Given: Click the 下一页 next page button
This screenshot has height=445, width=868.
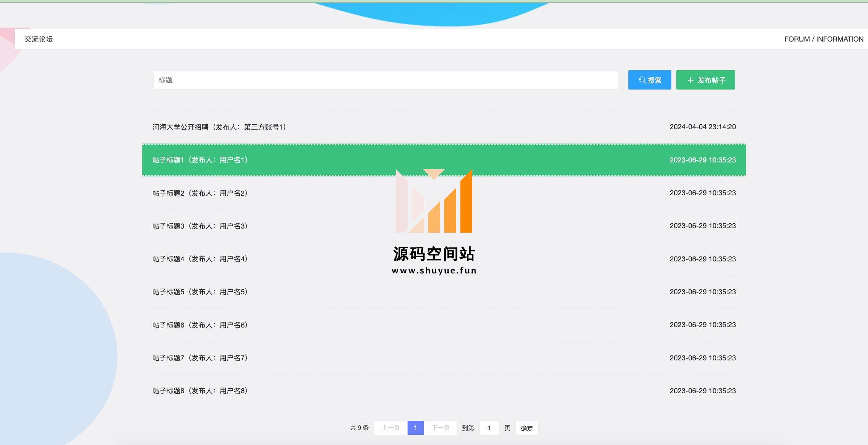Looking at the screenshot, I should (x=440, y=428).
